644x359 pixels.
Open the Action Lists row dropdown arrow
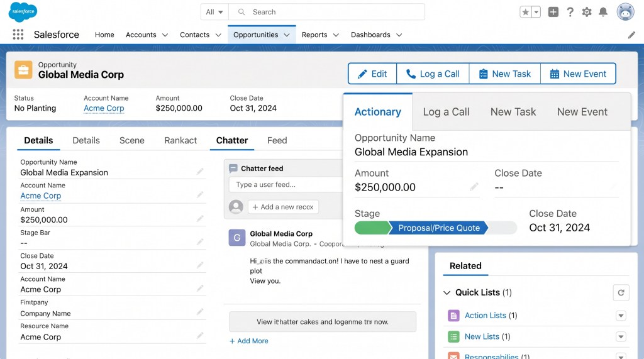(x=621, y=316)
